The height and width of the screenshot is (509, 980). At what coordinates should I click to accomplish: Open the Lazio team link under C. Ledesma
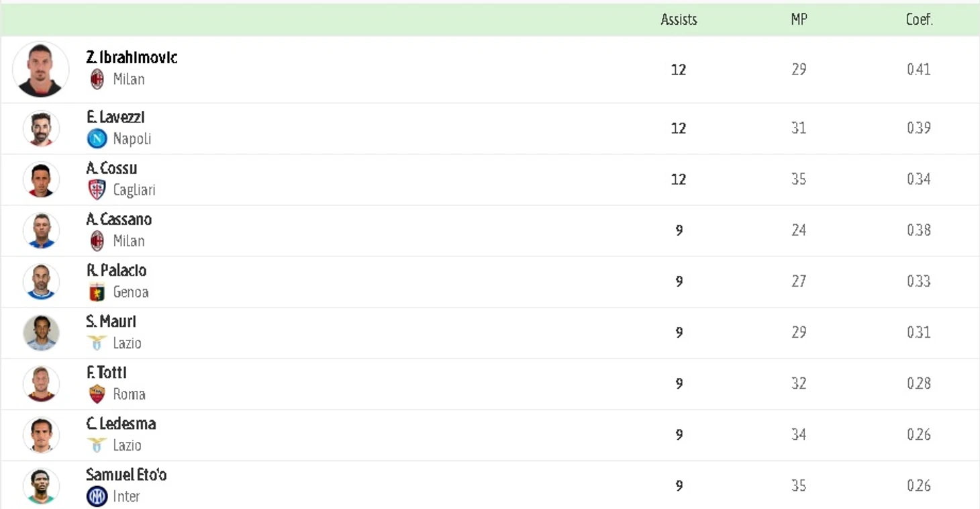[127, 445]
